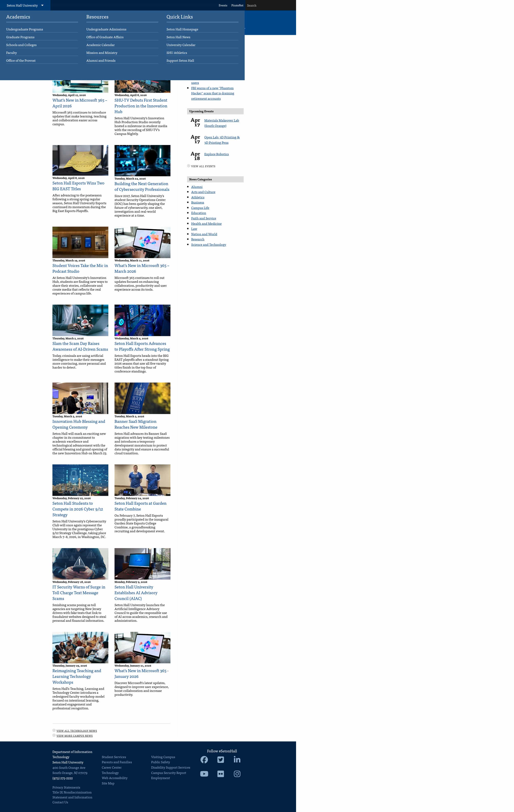Select the Instagram footer icon
This screenshot has height=812, width=514.
pos(237,774)
